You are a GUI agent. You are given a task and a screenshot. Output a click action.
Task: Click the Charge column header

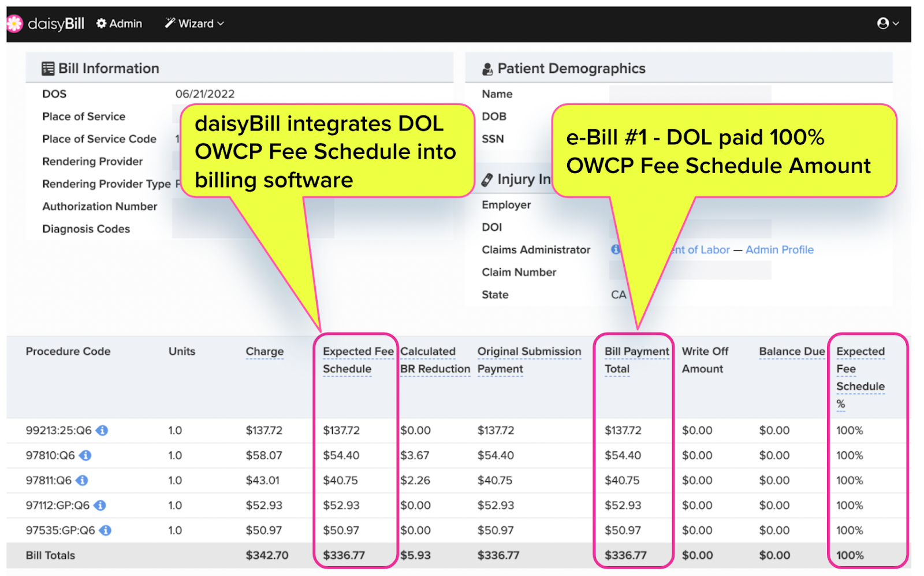pos(264,351)
